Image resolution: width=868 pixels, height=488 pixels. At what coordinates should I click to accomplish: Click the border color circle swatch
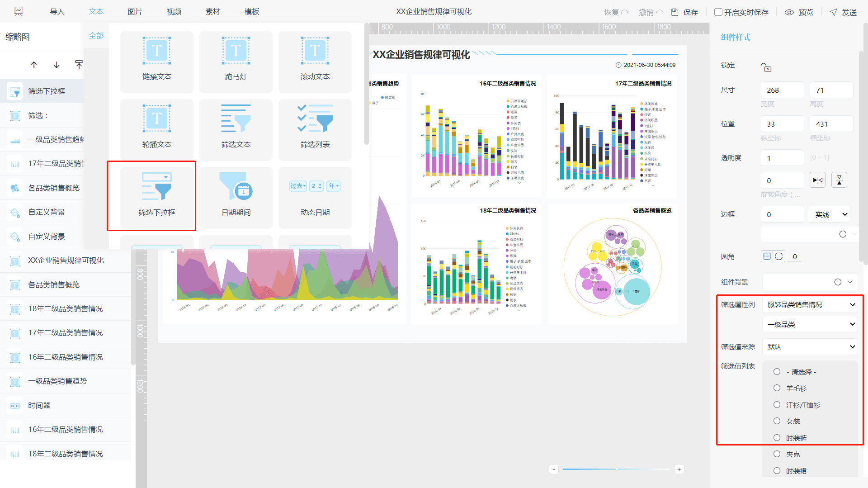click(x=843, y=234)
